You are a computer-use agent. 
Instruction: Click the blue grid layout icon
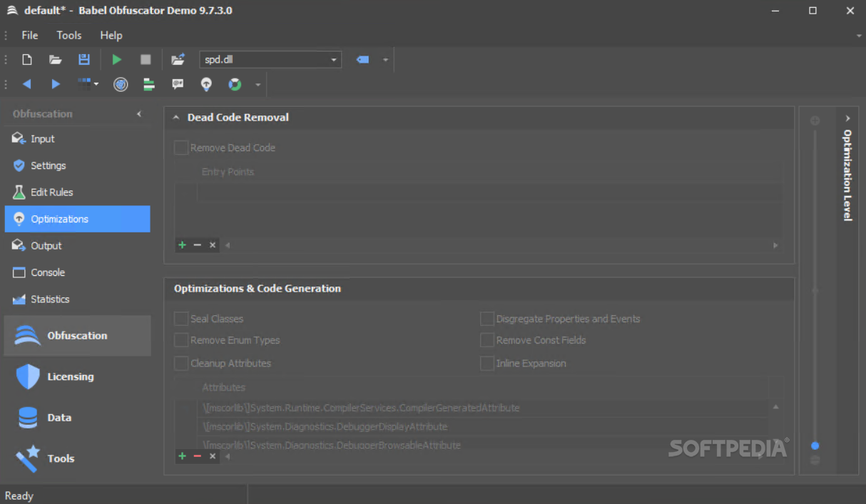pyautogui.click(x=84, y=84)
